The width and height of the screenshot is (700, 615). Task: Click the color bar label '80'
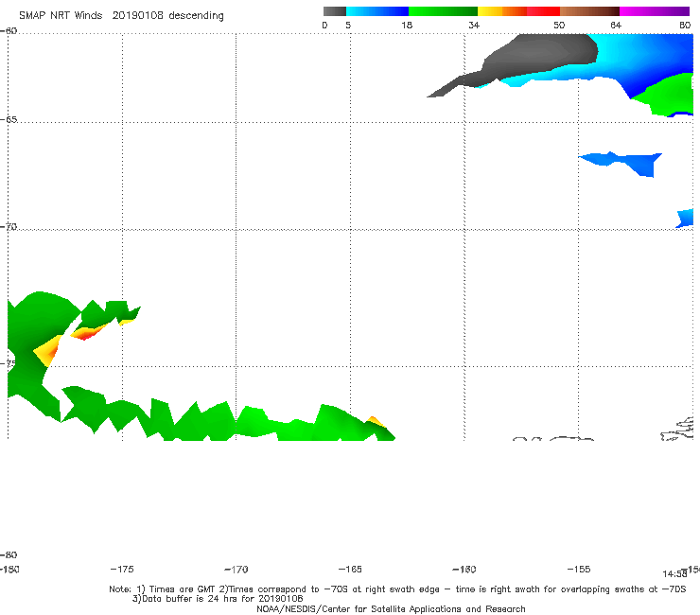point(685,25)
